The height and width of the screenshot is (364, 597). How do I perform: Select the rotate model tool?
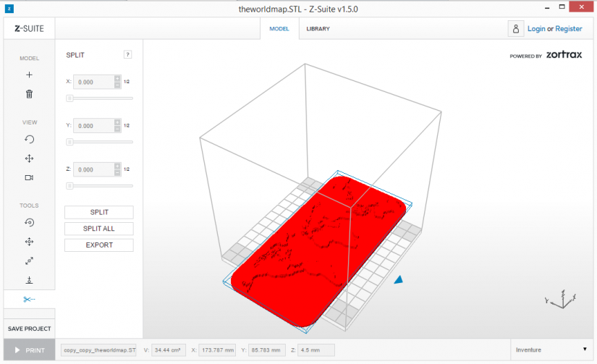point(30,222)
